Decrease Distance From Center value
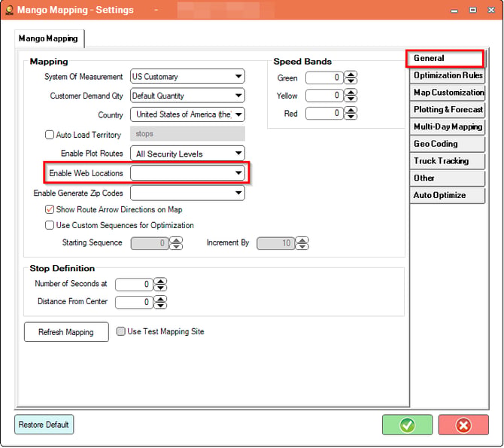Image resolution: width=504 pixels, height=448 pixels. 160,305
